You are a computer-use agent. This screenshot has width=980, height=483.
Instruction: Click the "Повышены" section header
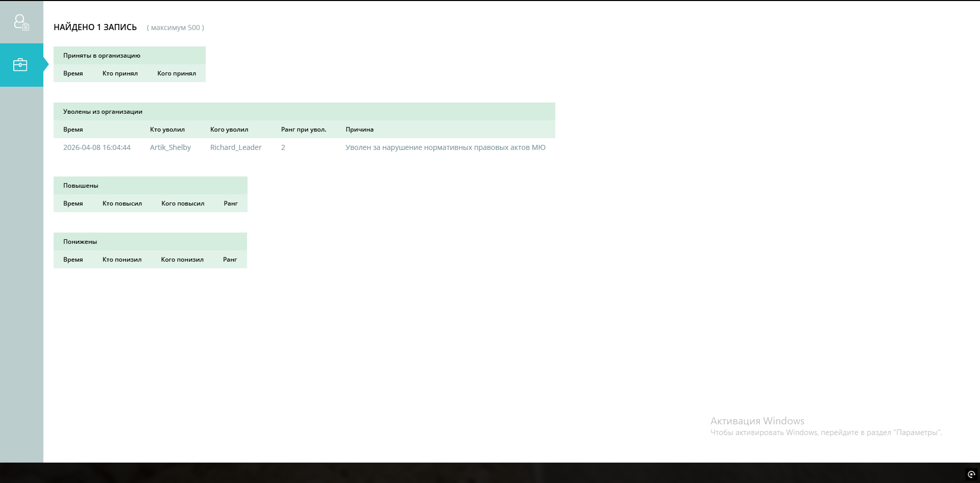[81, 186]
